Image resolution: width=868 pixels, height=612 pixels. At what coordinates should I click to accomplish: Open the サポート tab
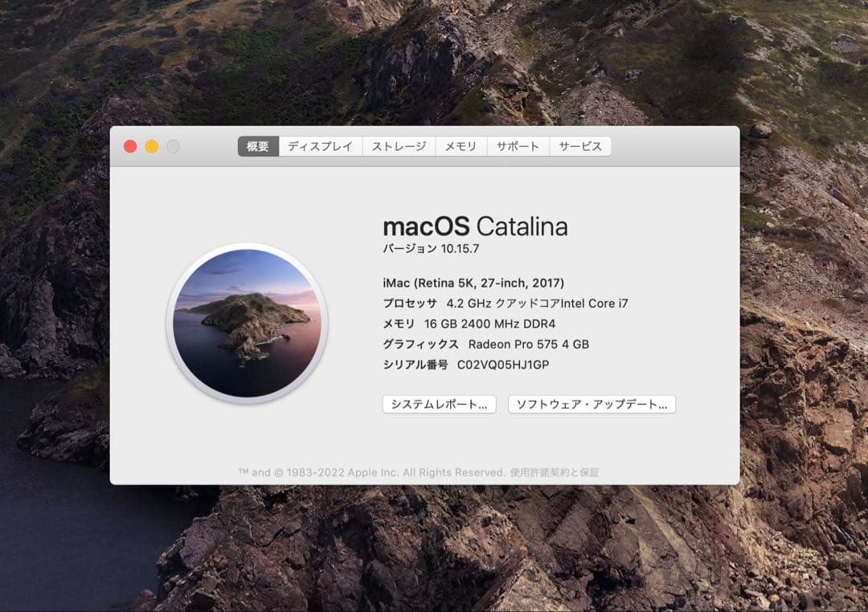517,145
